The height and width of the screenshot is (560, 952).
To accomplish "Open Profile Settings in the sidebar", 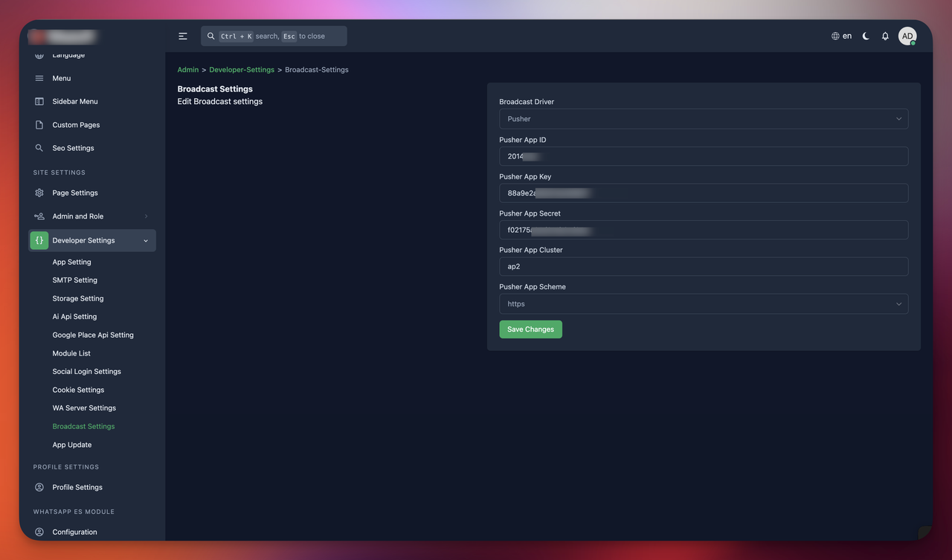I will coord(77,487).
